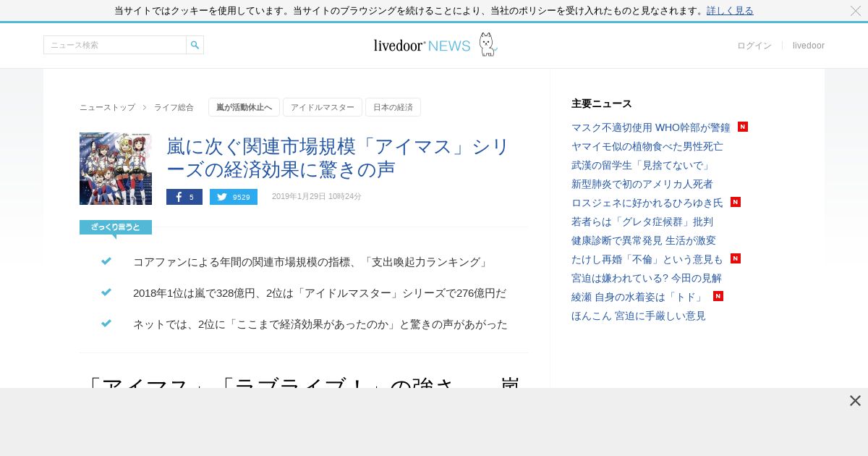Open the 詳しく見る cookie policy link

730,11
